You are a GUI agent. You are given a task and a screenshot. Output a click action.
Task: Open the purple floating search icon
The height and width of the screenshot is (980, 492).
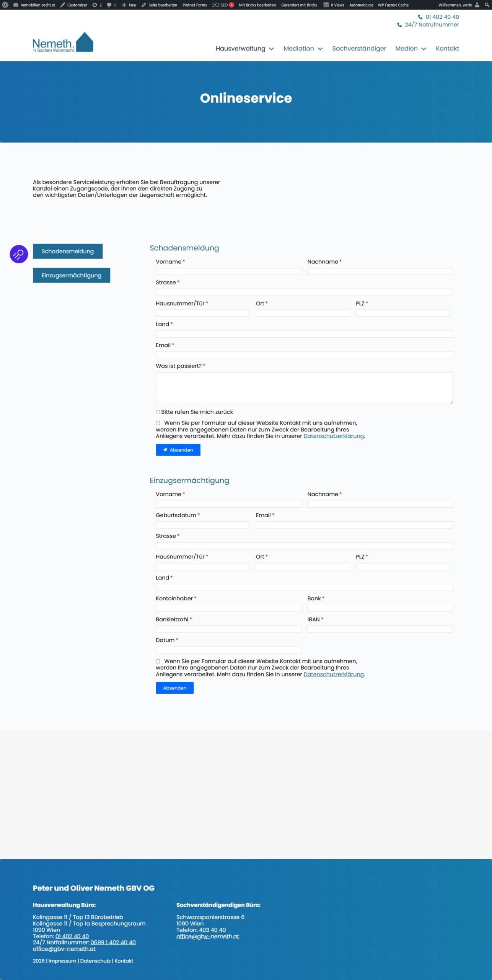tap(19, 254)
